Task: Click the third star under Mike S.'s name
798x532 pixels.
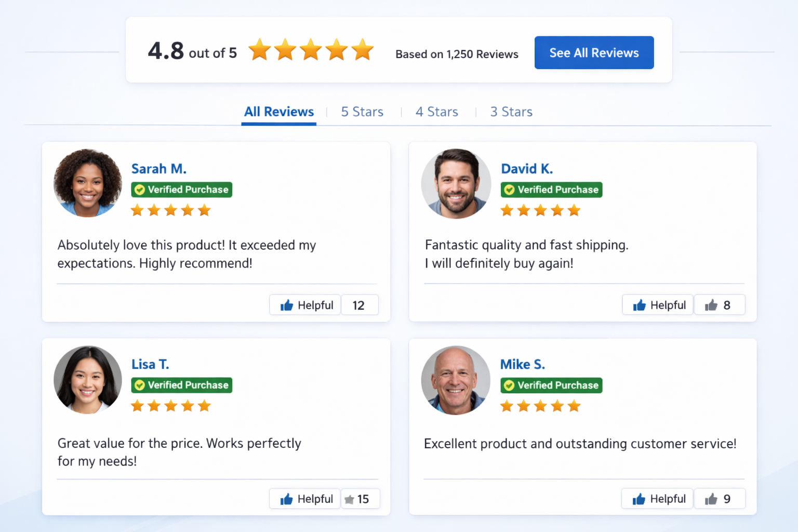Action: click(540, 406)
